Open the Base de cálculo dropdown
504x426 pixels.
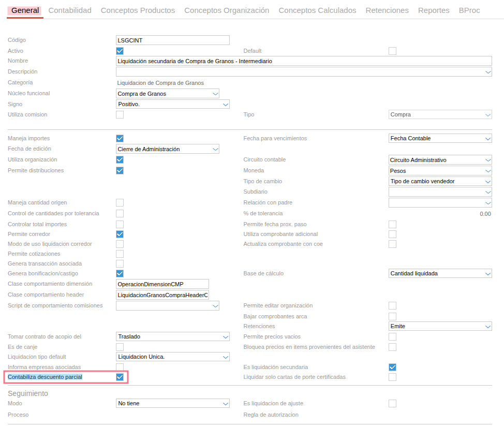coord(487,274)
